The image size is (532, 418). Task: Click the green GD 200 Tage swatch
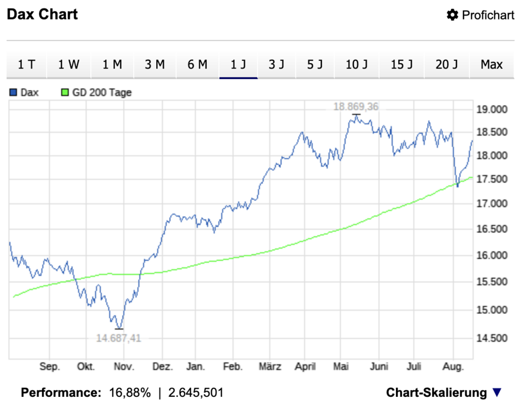pyautogui.click(x=65, y=93)
